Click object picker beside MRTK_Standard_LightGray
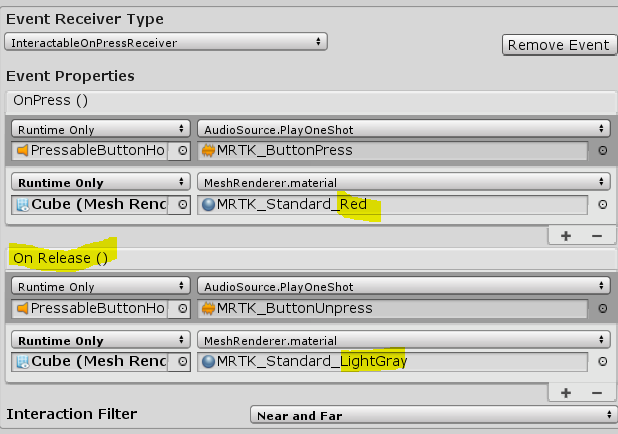 602,362
